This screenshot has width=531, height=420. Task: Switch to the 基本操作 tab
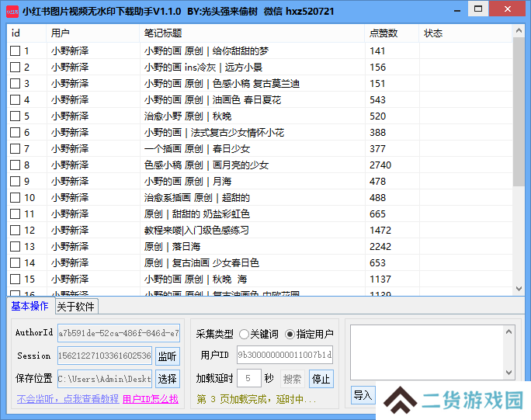coord(29,306)
